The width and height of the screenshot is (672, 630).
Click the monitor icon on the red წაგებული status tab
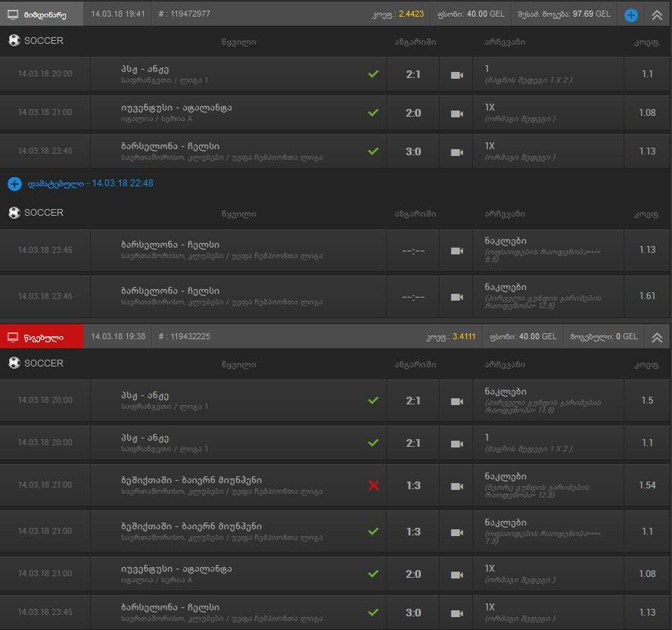click(13, 337)
